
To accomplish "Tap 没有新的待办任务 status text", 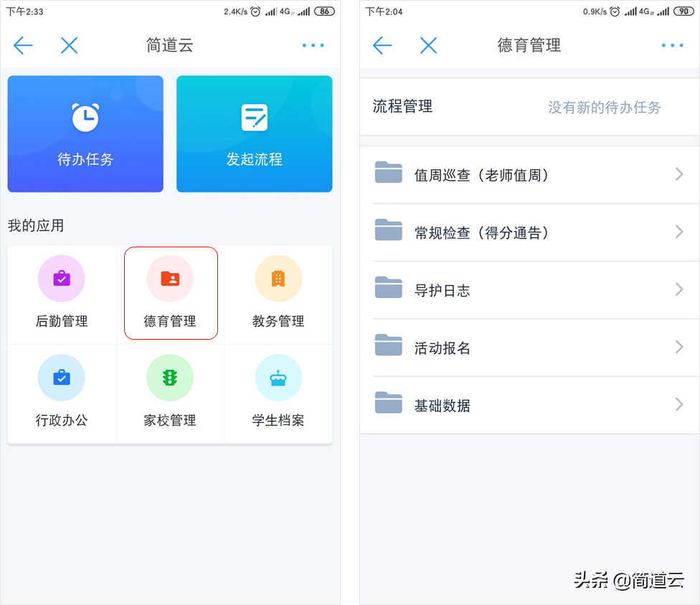I will pos(605,108).
